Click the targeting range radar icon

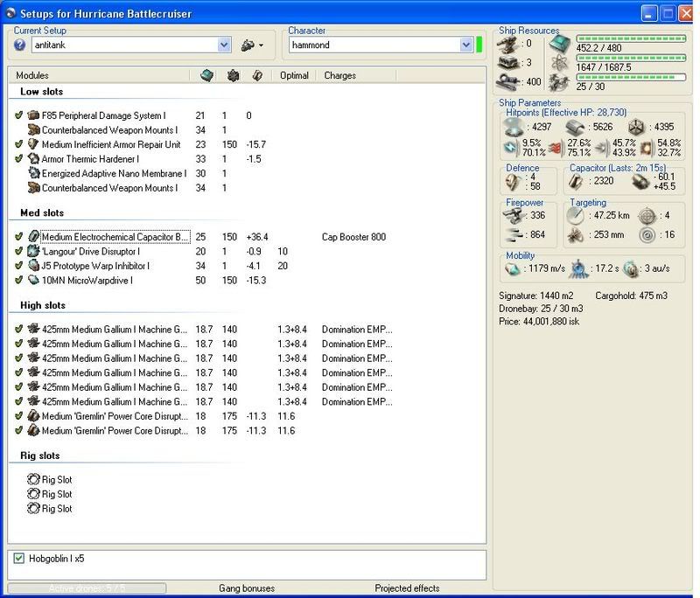(x=575, y=215)
